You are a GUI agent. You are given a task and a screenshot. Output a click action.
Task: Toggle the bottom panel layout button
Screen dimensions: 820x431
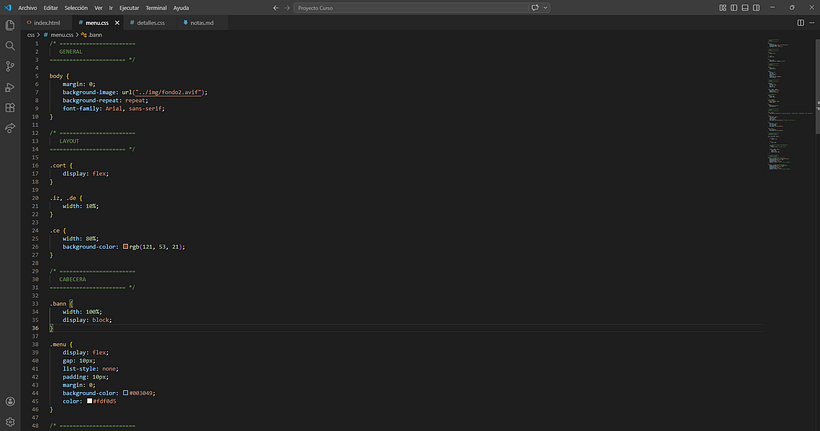(745, 8)
